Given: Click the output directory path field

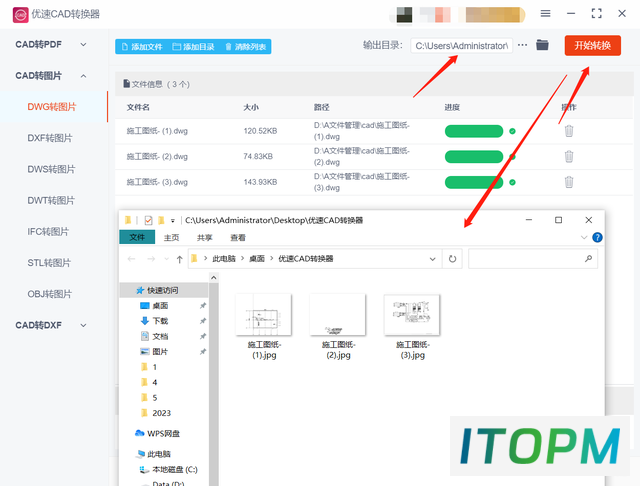Looking at the screenshot, I should pos(461,46).
